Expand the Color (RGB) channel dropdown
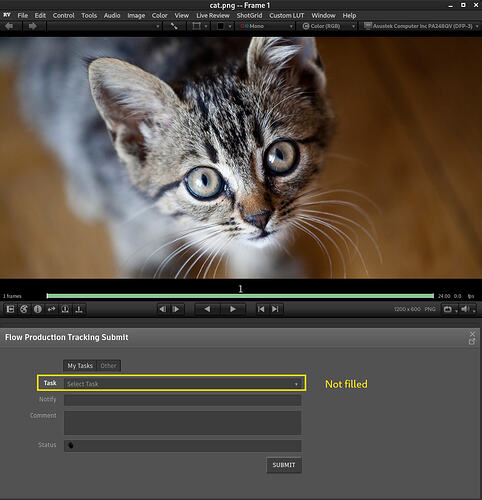482x500 pixels. coord(328,26)
